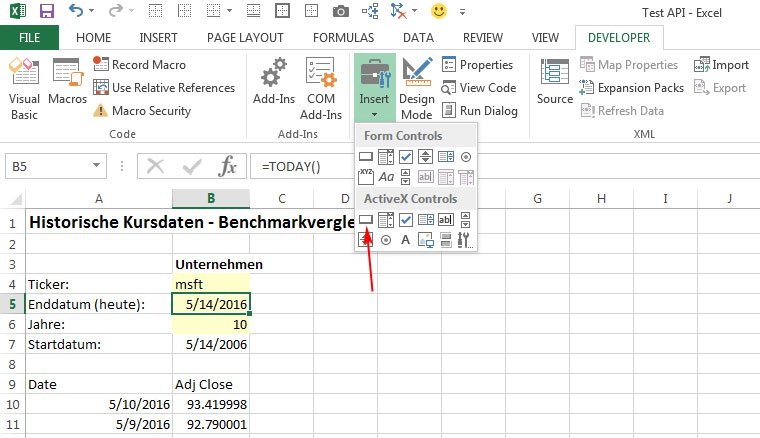Expand the Remove Arrows dropdown arrow
Image resolution: width=760 pixels, height=438 pixels.
tap(414, 11)
